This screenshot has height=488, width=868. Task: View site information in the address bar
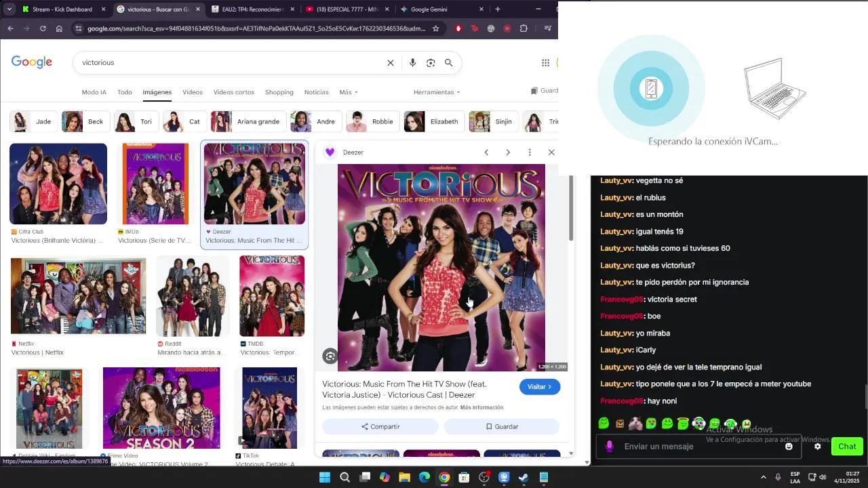tap(79, 28)
